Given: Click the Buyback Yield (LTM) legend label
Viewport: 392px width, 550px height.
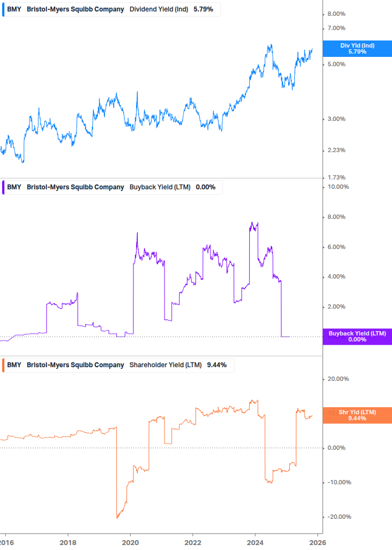Looking at the screenshot, I should pyautogui.click(x=160, y=187).
